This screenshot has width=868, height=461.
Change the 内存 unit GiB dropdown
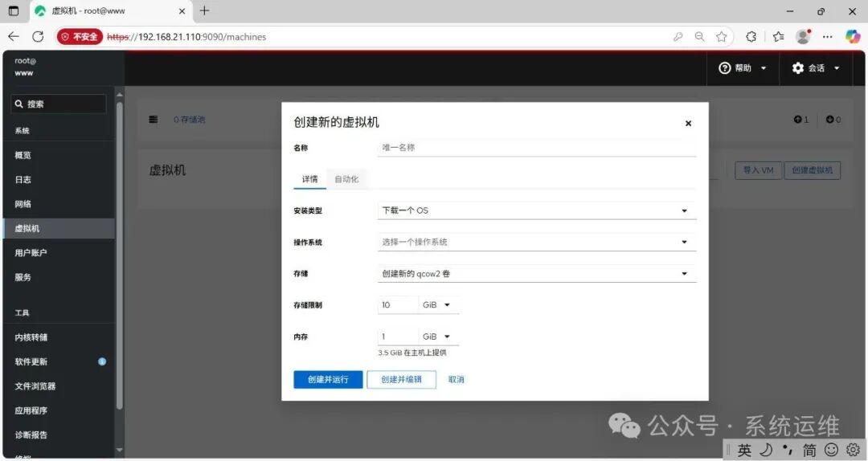pyautogui.click(x=437, y=337)
